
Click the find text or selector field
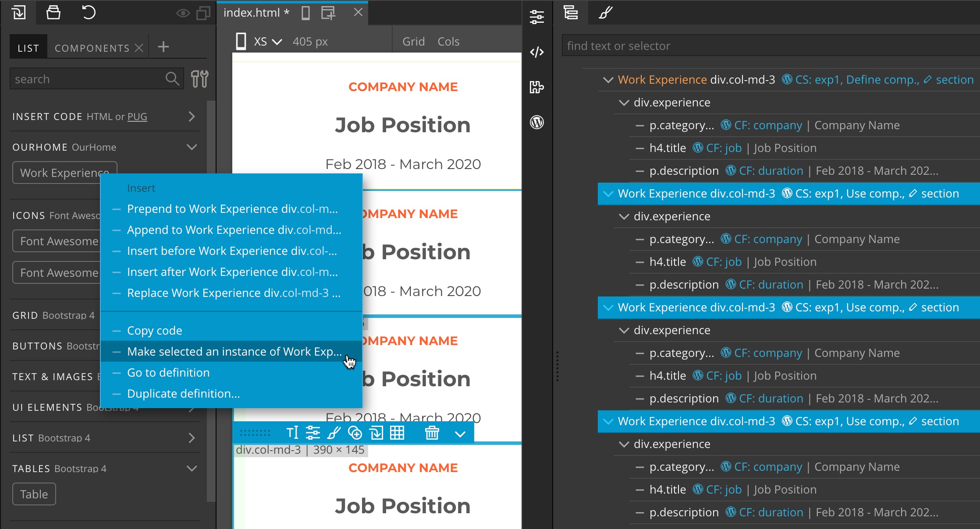771,46
